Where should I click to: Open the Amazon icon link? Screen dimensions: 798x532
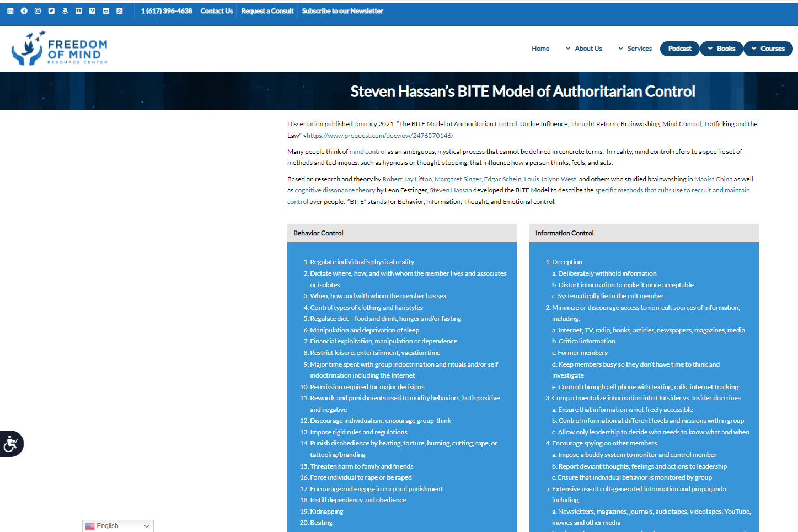(x=65, y=10)
